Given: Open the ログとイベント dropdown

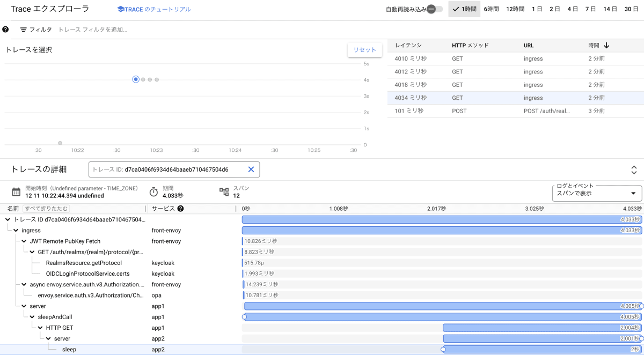Looking at the screenshot, I should 597,193.
